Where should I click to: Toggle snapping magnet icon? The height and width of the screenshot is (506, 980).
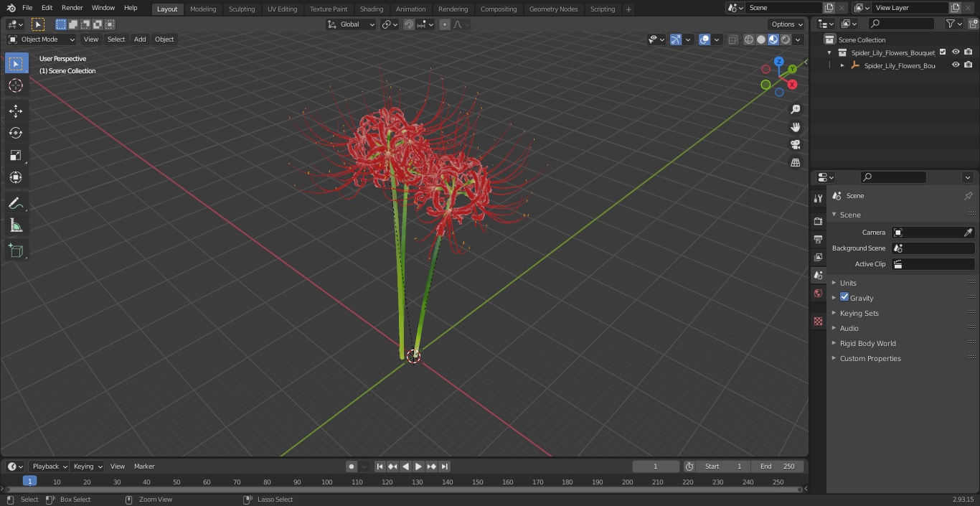point(409,24)
